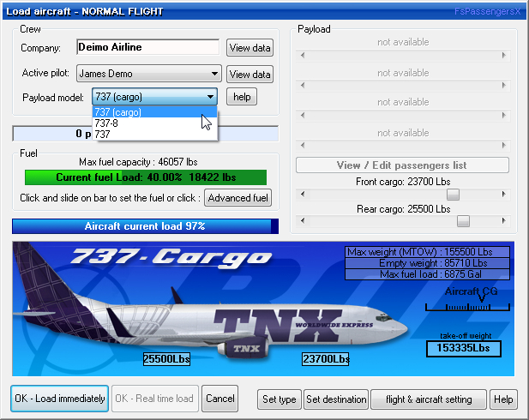Click FsPassengersX title bar label
Screen dimensions: 529x420
pyautogui.click(x=488, y=11)
